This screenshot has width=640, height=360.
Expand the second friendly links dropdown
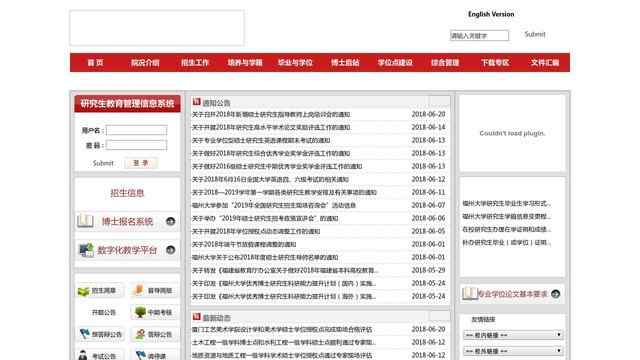[x=513, y=351]
